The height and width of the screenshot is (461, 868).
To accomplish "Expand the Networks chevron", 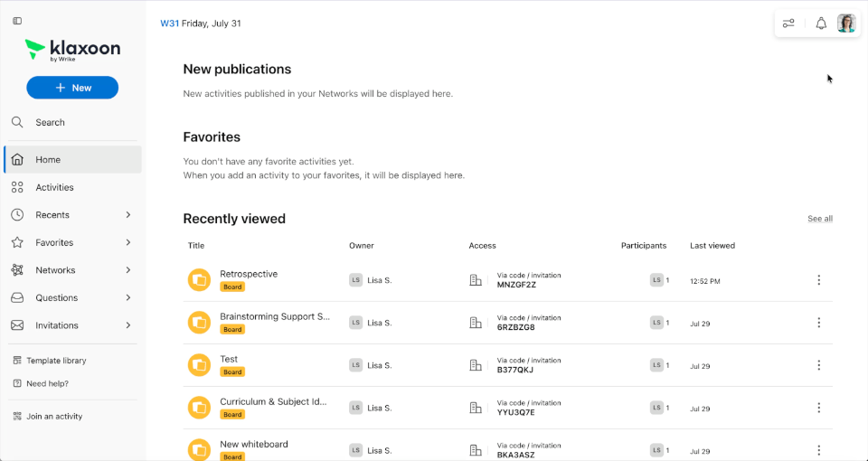I will [127, 270].
